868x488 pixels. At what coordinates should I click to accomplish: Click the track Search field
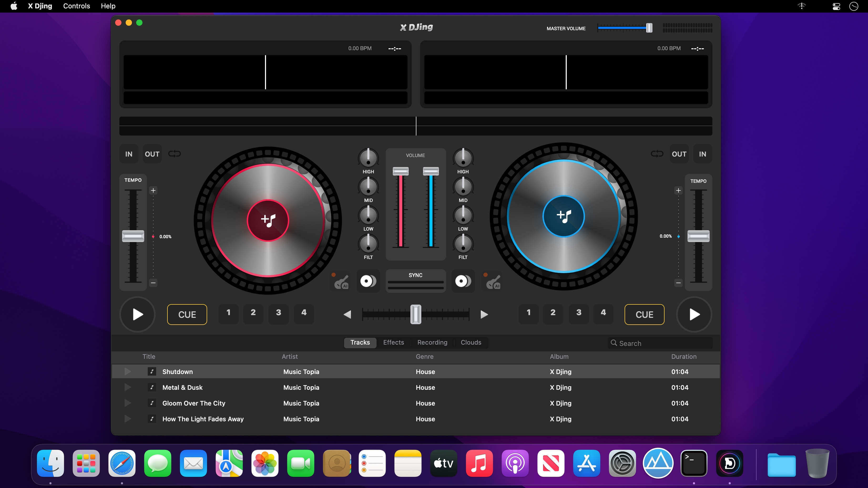pyautogui.click(x=660, y=343)
